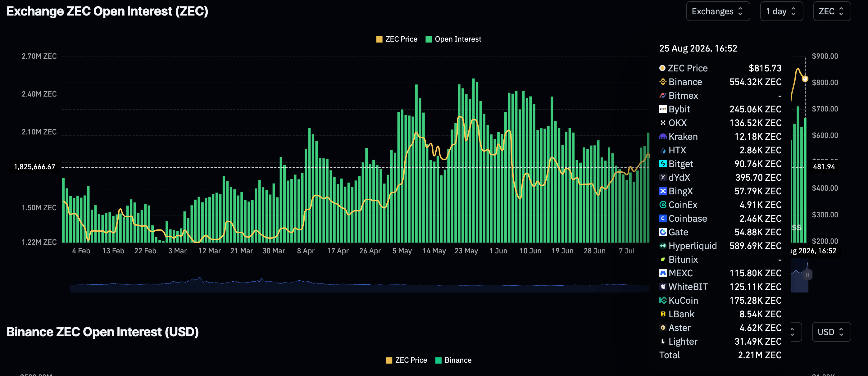Click the ZEC Price dot icon in tooltip
Viewport: 868px width, 376px height.
[662, 68]
